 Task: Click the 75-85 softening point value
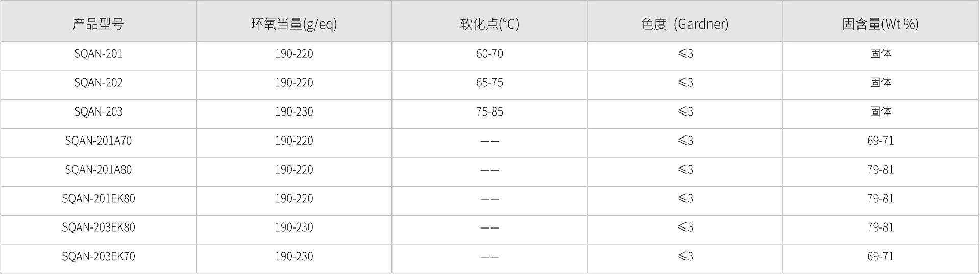point(489,111)
